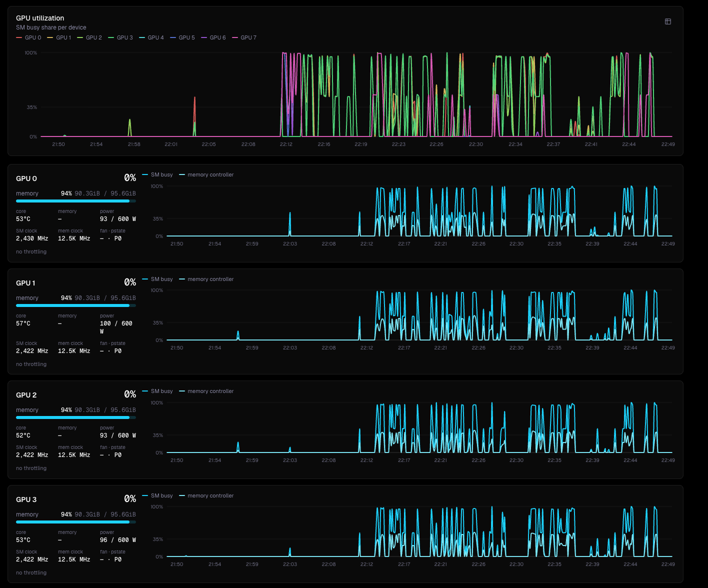Click the "2,430 MHz" SM clock value
The height and width of the screenshot is (588, 708).
coord(32,238)
